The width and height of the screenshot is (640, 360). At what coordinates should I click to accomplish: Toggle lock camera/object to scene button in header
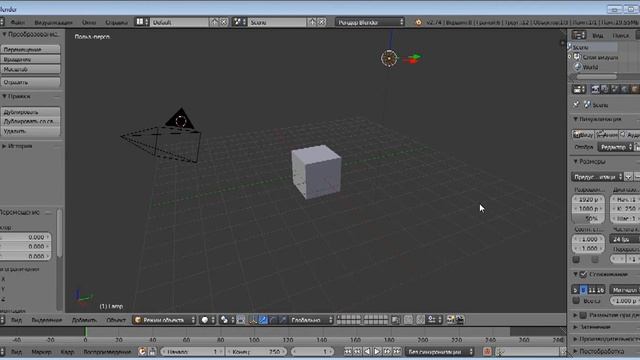[x=396, y=320]
